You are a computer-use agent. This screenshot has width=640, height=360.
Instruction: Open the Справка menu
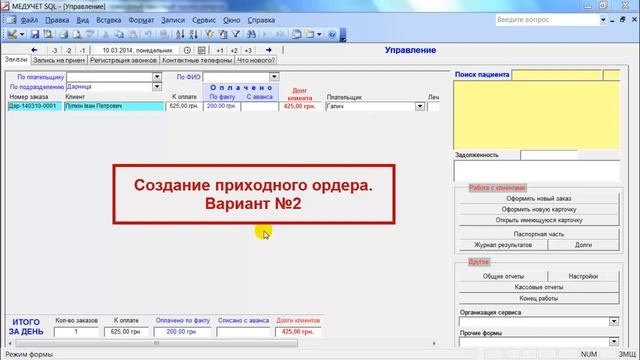pos(261,20)
